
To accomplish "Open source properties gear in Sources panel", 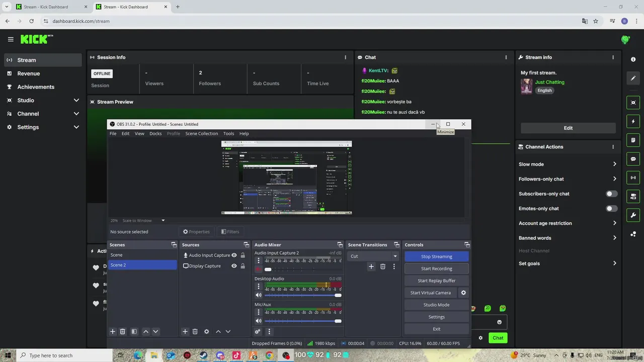I will (x=206, y=331).
